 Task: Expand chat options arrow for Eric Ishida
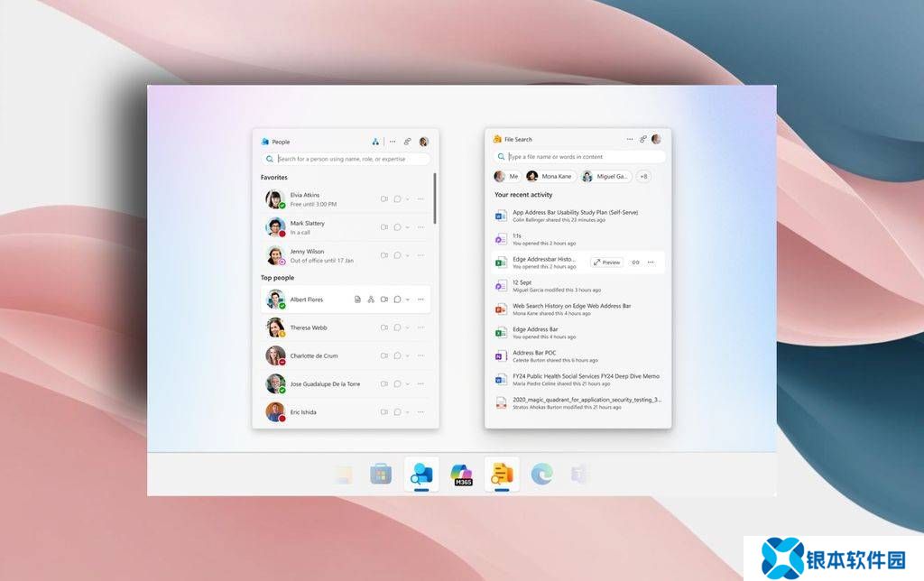click(407, 412)
